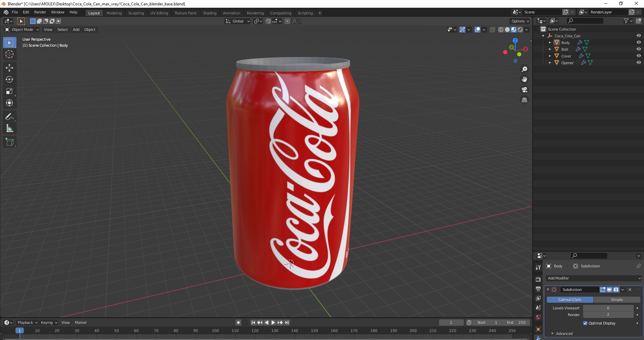Click the filter icon in outliner header
This screenshot has width=644, height=340.
tap(626, 21)
